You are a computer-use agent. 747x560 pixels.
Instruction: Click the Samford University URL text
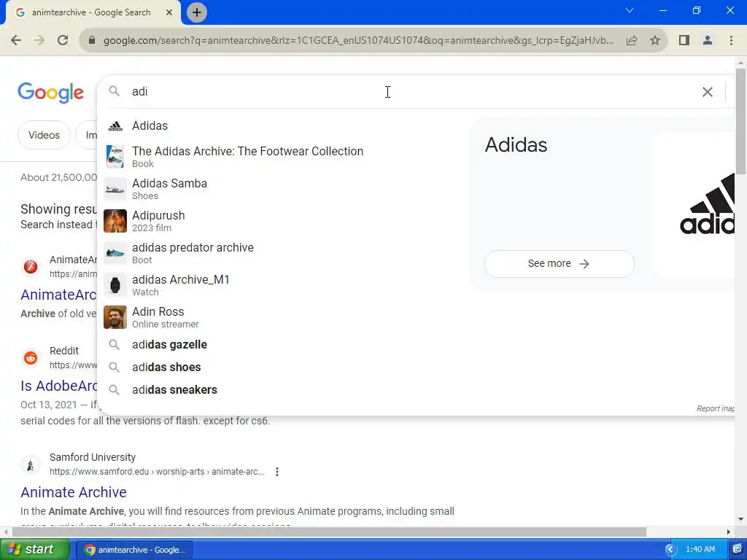[157, 472]
